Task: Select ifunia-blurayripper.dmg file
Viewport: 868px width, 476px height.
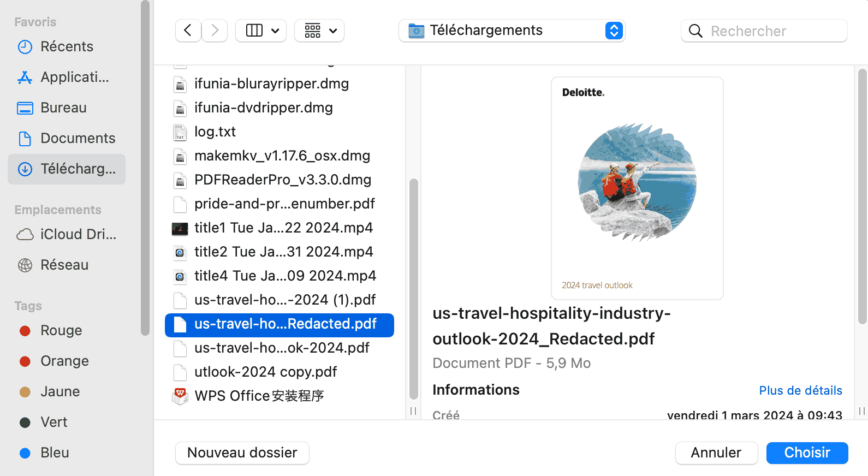Action: click(x=280, y=84)
